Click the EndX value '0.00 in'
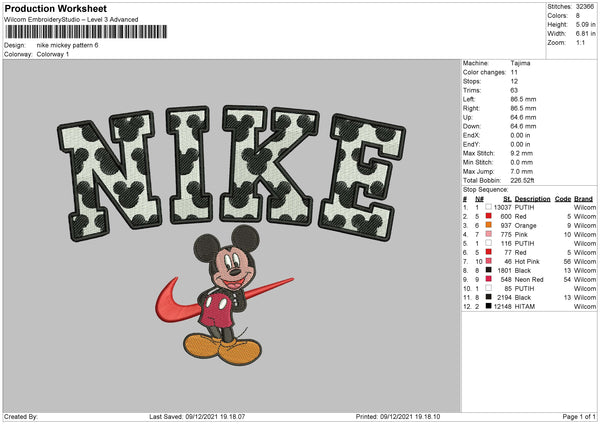600x424 pixels. point(520,135)
